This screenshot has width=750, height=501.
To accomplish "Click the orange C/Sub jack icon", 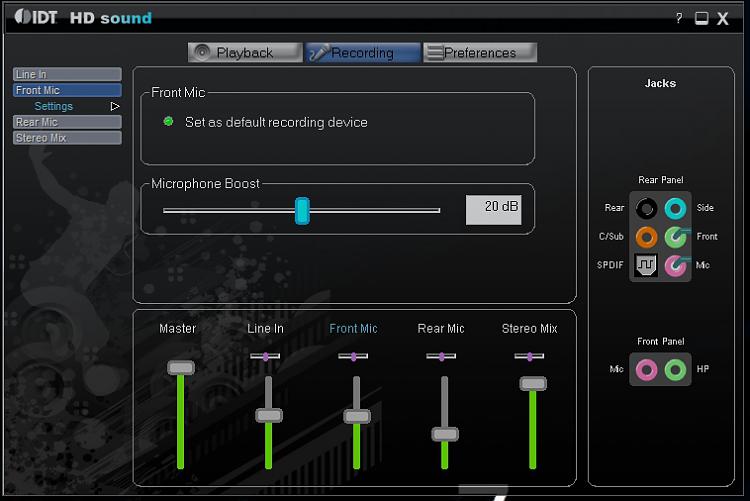I will pyautogui.click(x=646, y=237).
